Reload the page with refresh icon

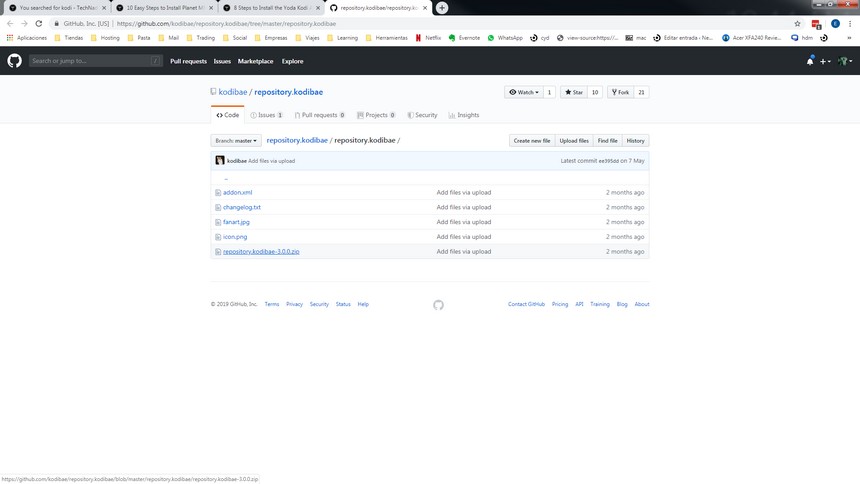[39, 24]
